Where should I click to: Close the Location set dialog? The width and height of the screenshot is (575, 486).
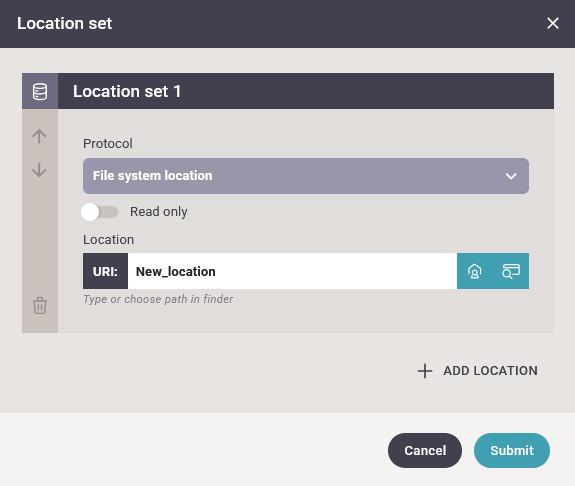click(553, 23)
